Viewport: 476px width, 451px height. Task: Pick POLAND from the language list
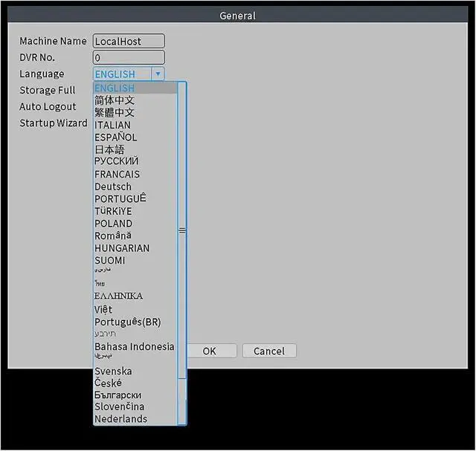(113, 224)
